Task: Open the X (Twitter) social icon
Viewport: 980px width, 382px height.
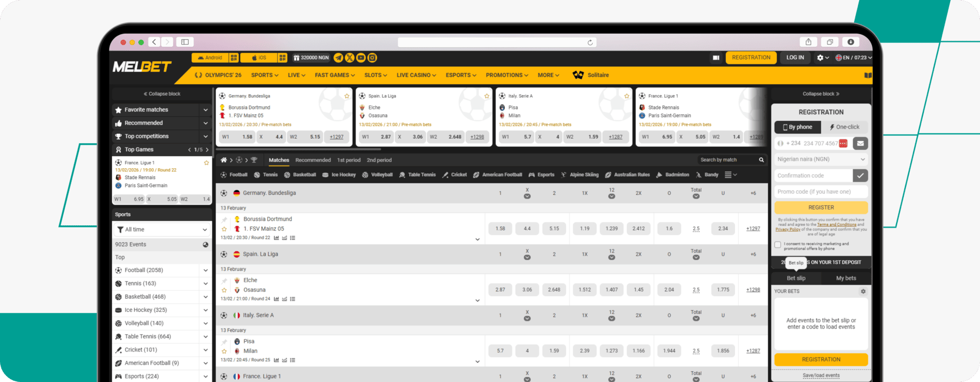Action: [x=350, y=58]
